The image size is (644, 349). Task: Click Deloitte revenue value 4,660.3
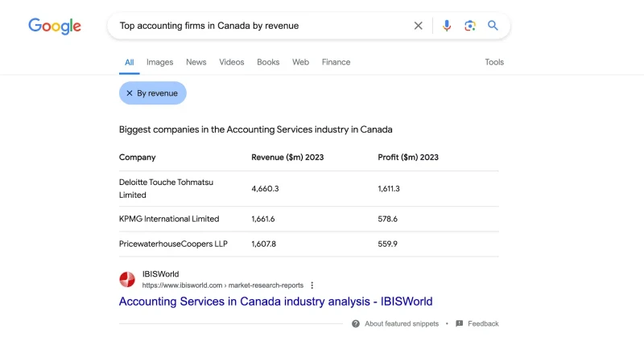click(x=265, y=189)
